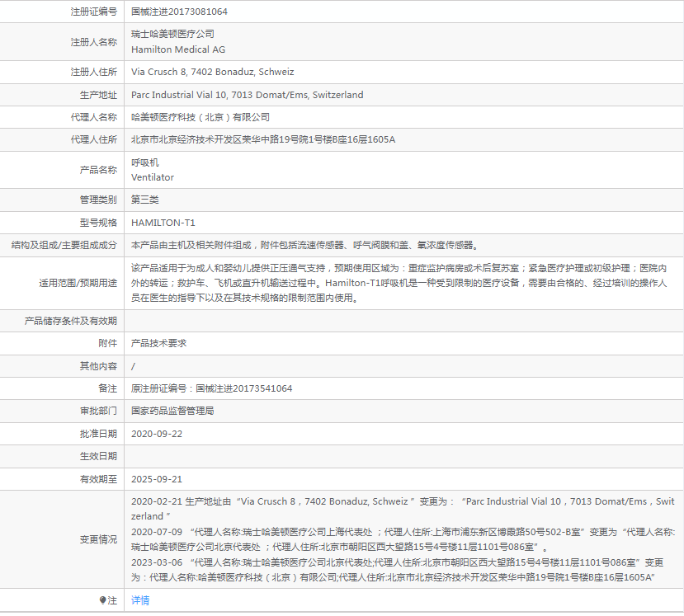Click the 产品名称 label
The height and width of the screenshot is (616, 684).
pyautogui.click(x=98, y=170)
